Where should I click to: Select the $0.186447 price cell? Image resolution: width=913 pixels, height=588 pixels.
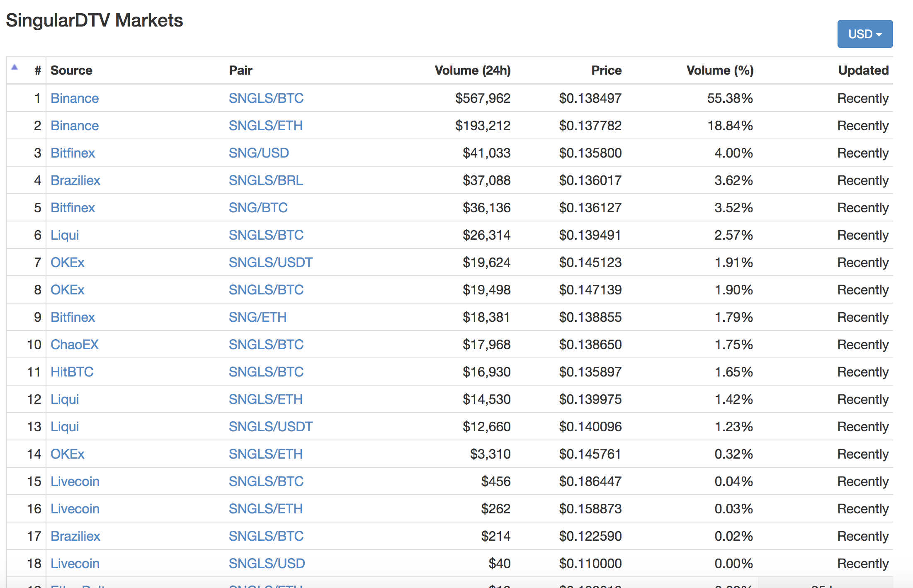point(590,481)
